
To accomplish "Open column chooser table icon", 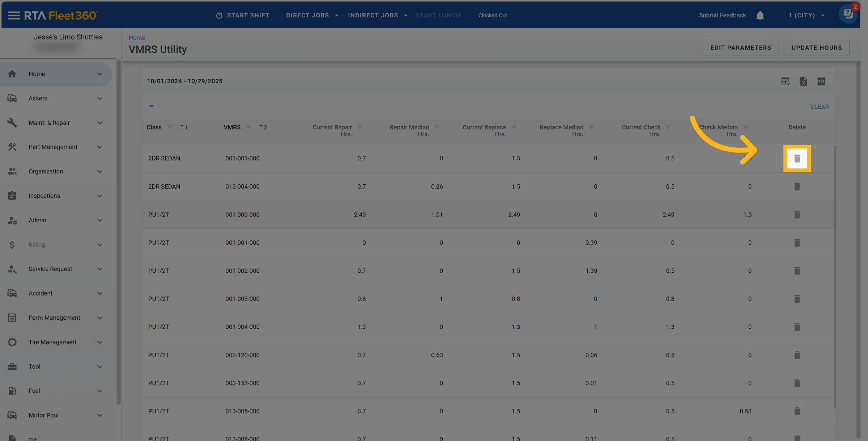I will 785,81.
